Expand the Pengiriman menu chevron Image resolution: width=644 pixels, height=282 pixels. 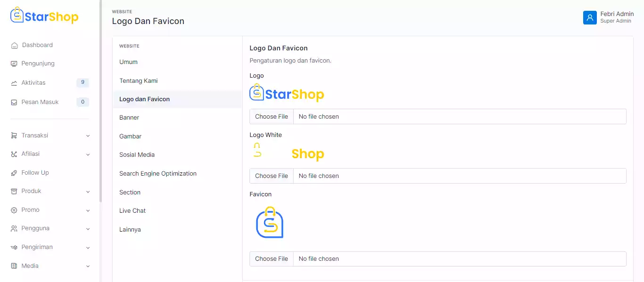tap(88, 248)
